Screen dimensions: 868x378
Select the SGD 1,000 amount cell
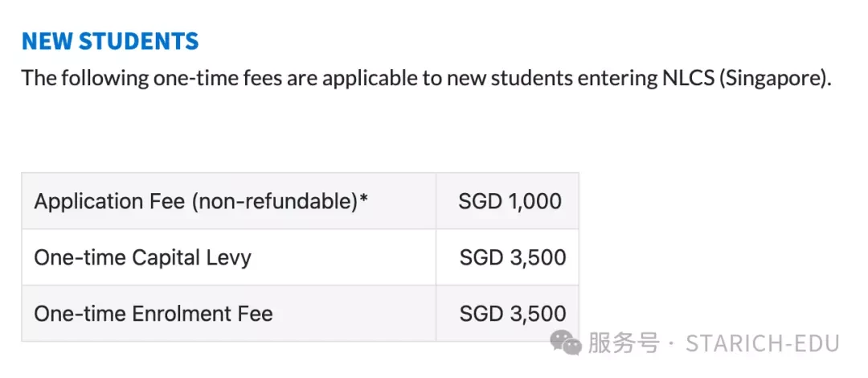pyautogui.click(x=508, y=201)
